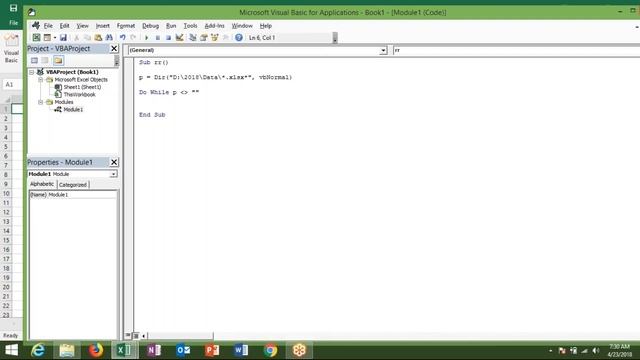Toggle Design Mode icon
640x360 pixels.
click(x=179, y=38)
